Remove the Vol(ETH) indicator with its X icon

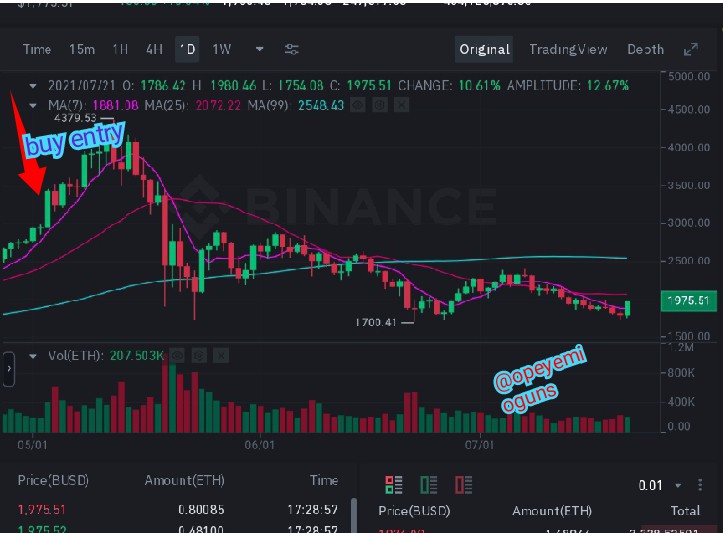click(x=221, y=355)
